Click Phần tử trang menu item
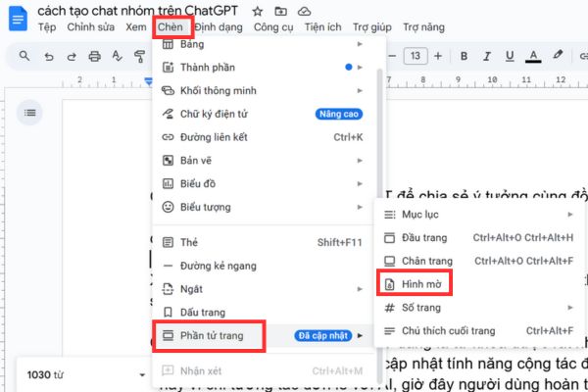 (x=212, y=336)
